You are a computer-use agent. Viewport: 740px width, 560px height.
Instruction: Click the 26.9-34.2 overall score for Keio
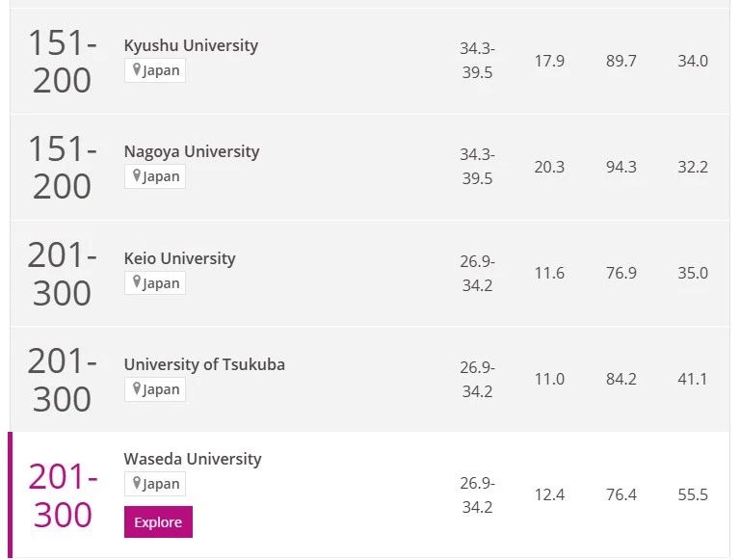click(x=477, y=274)
